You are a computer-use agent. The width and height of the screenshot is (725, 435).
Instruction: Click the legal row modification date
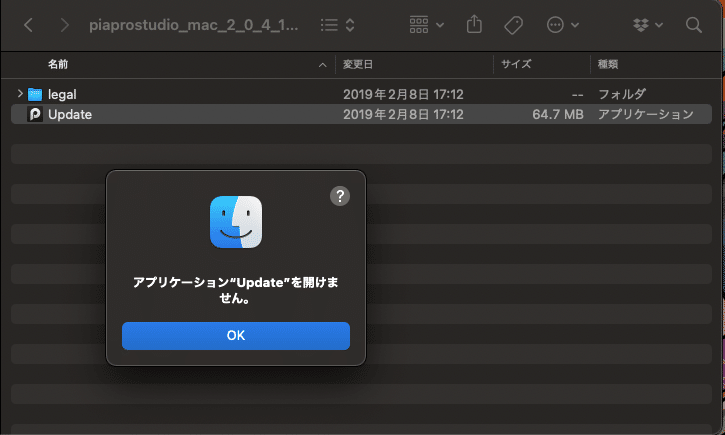[x=403, y=94]
